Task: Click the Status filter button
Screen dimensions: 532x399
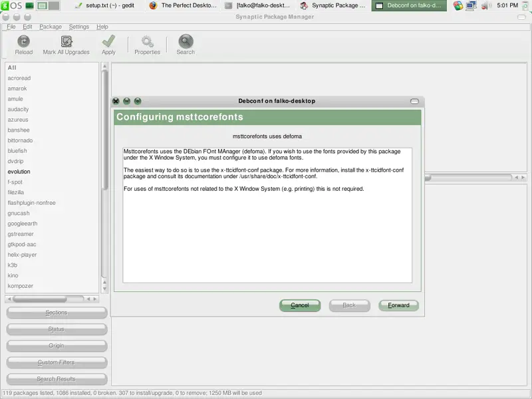Action: click(x=57, y=329)
